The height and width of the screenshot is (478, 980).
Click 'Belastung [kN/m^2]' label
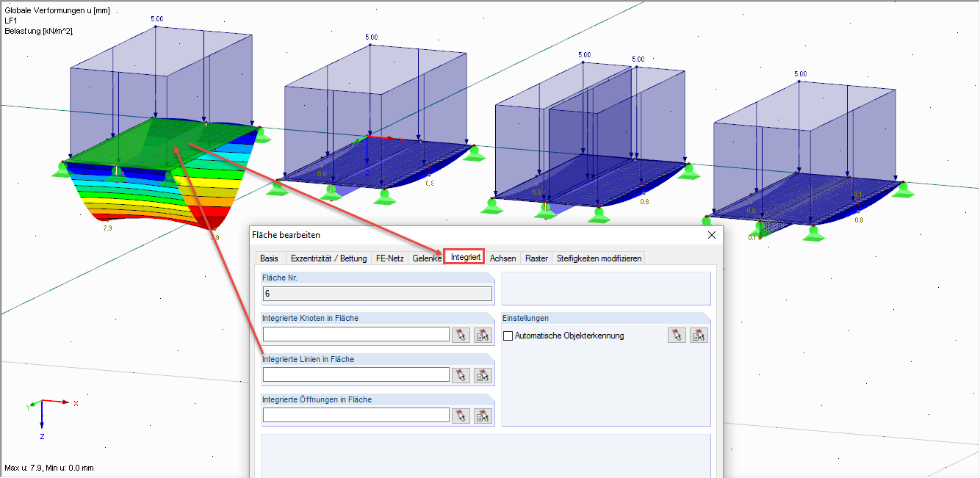(38, 31)
